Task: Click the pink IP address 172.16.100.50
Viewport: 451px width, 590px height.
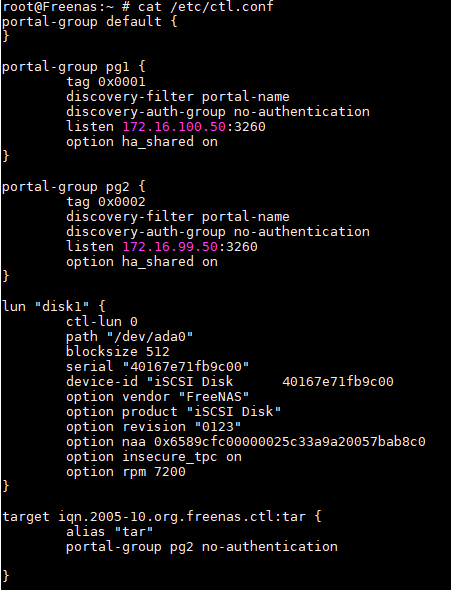Action: pyautogui.click(x=174, y=126)
